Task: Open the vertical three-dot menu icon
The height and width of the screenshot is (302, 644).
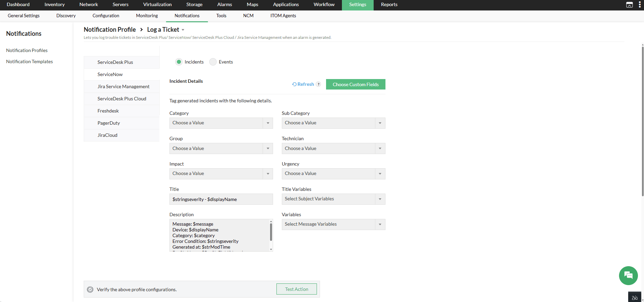Action: point(640,5)
